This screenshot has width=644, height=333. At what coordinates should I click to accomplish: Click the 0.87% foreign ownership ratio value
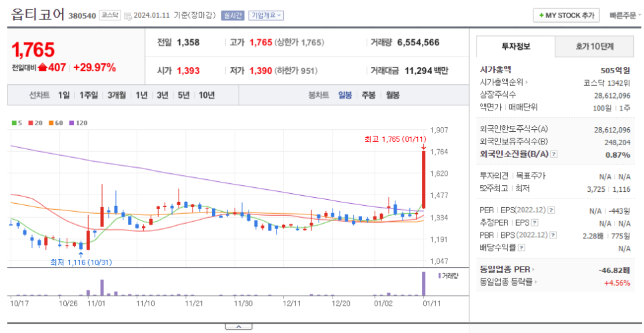click(x=618, y=155)
